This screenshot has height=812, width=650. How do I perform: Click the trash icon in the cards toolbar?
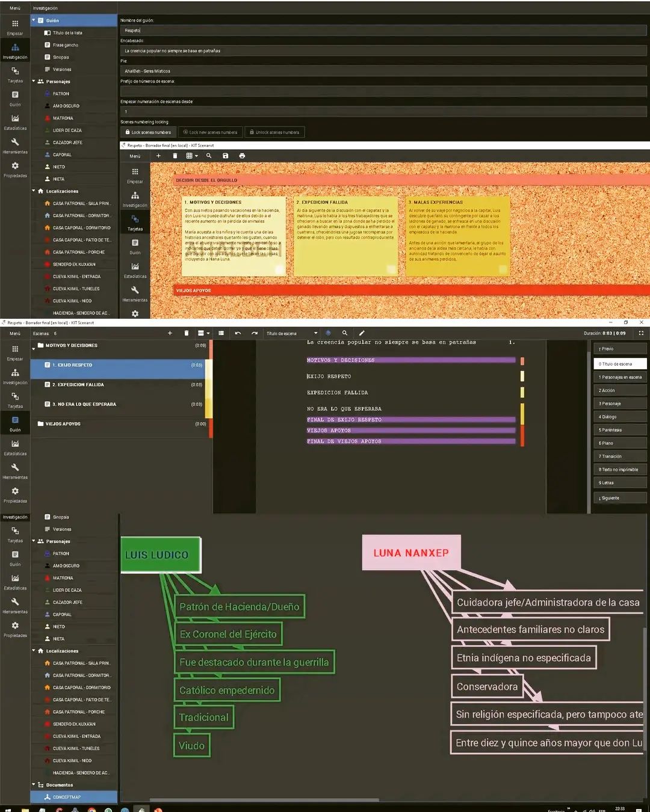pos(175,156)
